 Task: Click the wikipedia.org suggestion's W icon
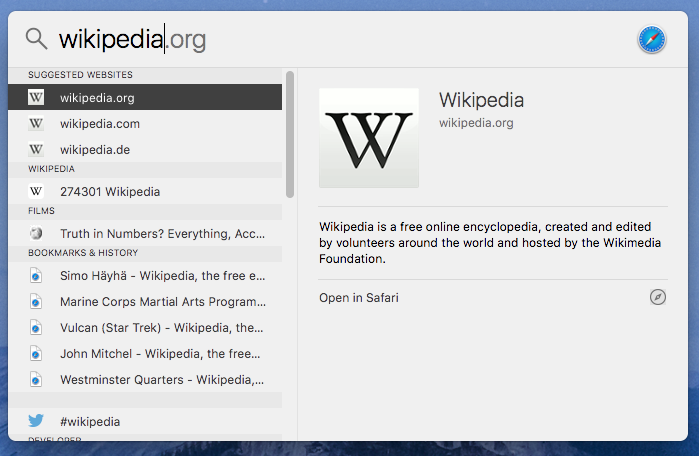(x=36, y=97)
